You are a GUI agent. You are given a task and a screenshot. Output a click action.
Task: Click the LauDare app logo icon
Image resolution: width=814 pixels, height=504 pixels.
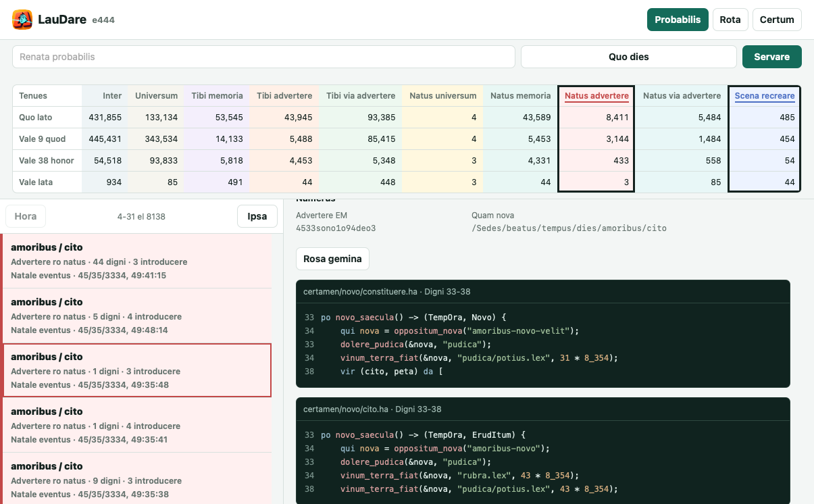[x=22, y=20]
